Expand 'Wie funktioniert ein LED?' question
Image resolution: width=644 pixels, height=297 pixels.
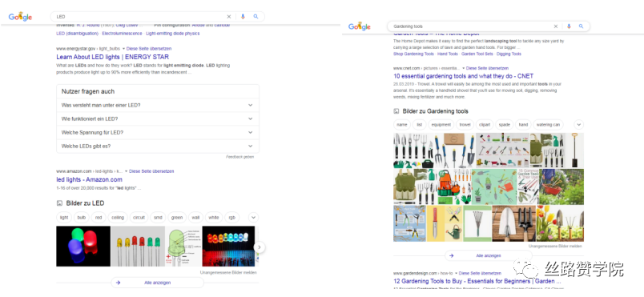tap(158, 118)
